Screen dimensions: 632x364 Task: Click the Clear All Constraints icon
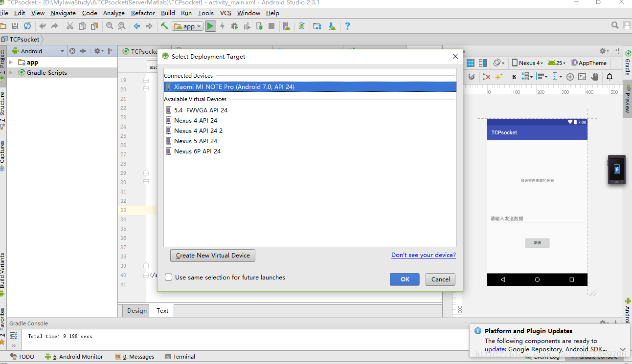486,77
